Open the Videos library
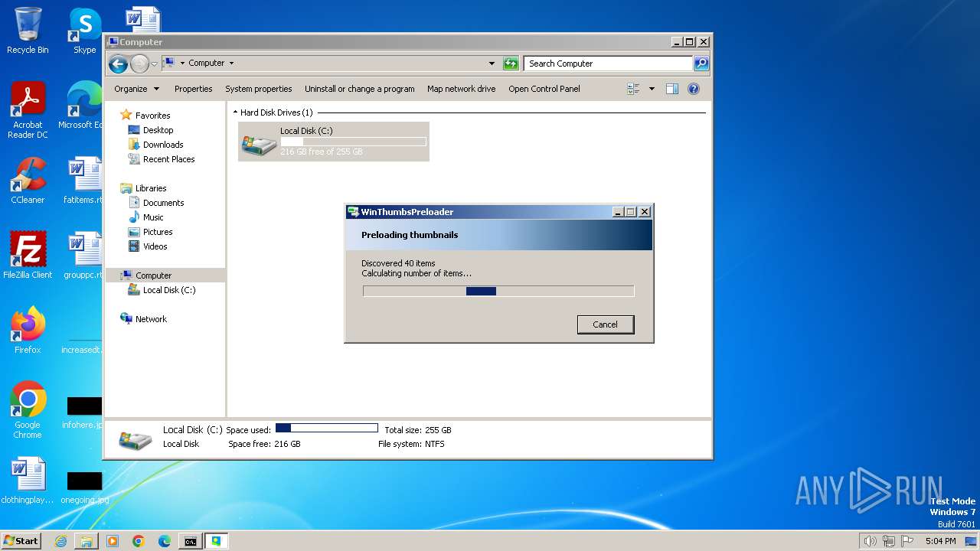 pyautogui.click(x=155, y=246)
